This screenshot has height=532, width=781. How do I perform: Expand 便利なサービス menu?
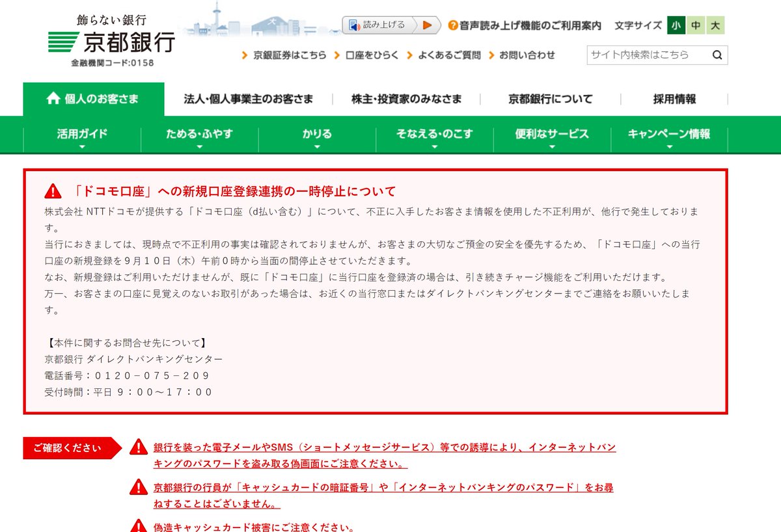pyautogui.click(x=552, y=135)
